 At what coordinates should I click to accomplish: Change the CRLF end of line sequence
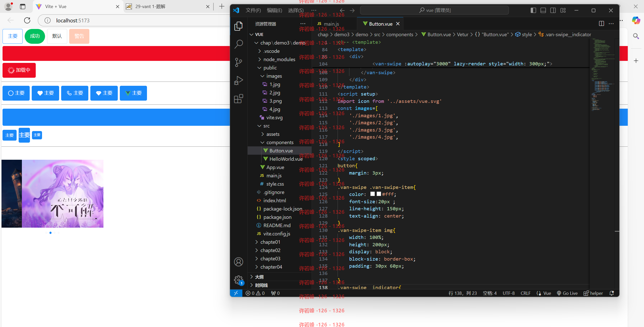pos(525,293)
